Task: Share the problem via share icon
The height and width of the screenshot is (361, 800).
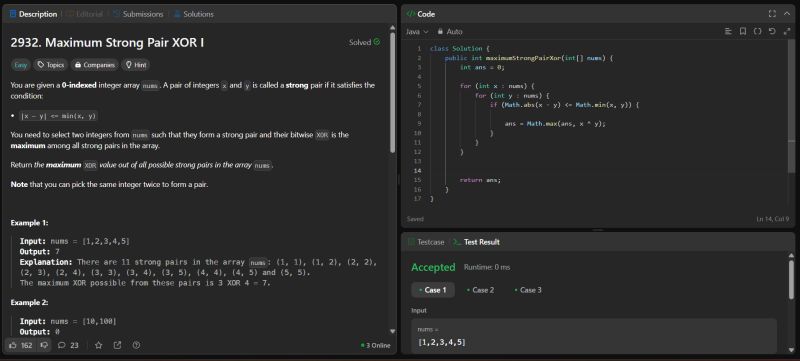Action: (x=117, y=345)
